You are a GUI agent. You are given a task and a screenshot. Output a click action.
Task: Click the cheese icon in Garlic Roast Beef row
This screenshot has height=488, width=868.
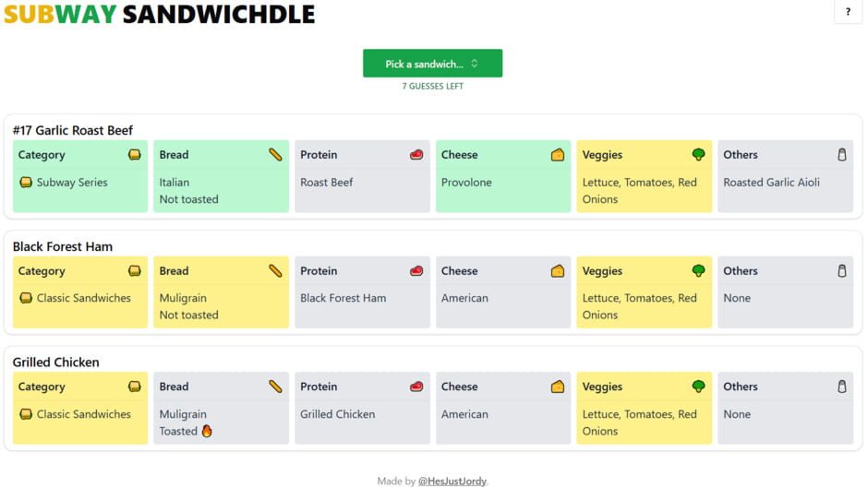pos(558,155)
